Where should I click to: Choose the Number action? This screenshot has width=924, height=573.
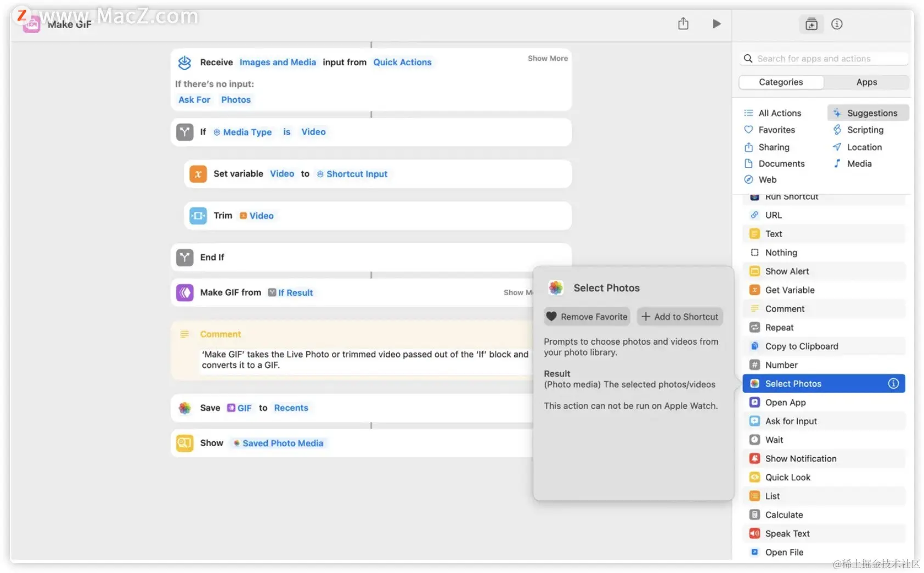[824, 365]
